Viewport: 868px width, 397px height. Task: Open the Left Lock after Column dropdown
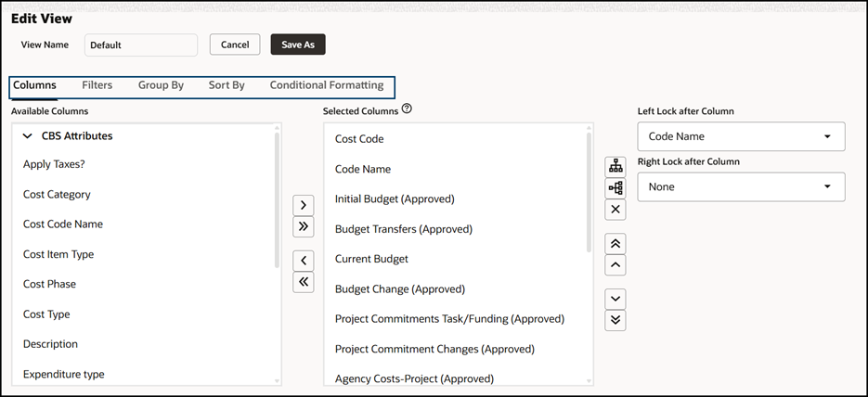pos(741,136)
